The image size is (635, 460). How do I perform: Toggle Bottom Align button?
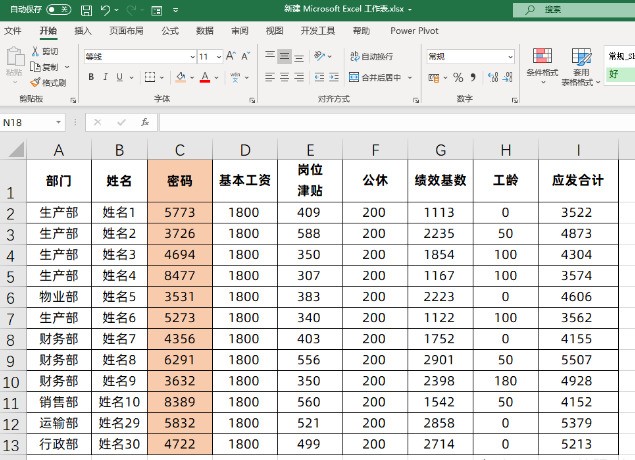click(x=299, y=56)
